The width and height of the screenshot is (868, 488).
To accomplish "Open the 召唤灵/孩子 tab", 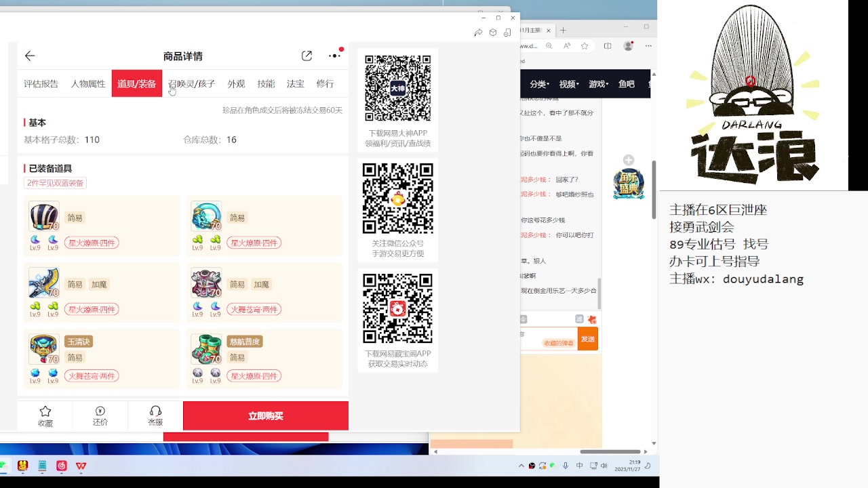I will point(192,84).
